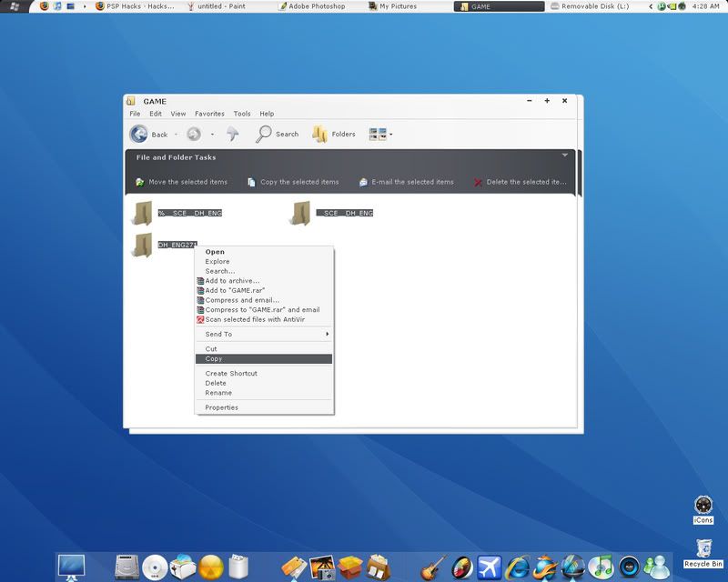Launch the Messenger buddies dock icon

click(x=658, y=567)
